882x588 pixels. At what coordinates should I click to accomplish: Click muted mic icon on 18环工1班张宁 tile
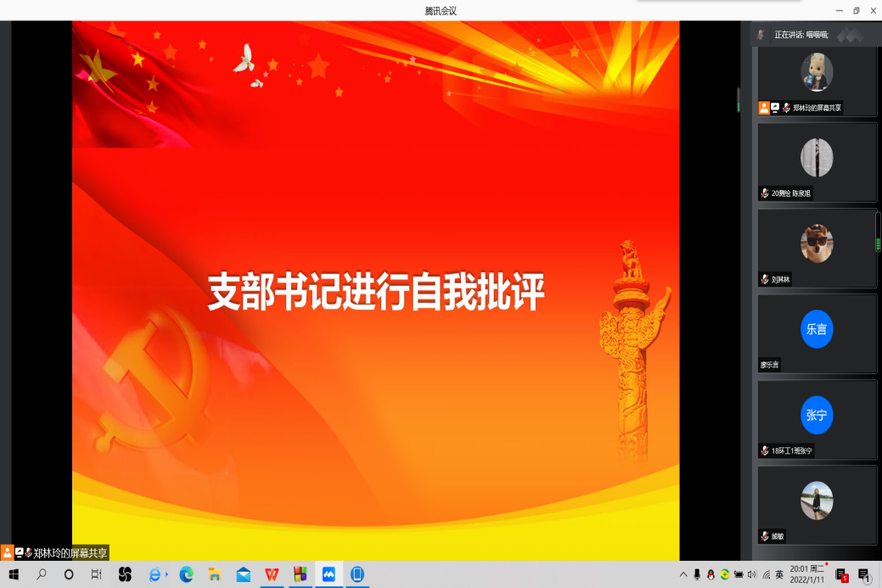(765, 451)
